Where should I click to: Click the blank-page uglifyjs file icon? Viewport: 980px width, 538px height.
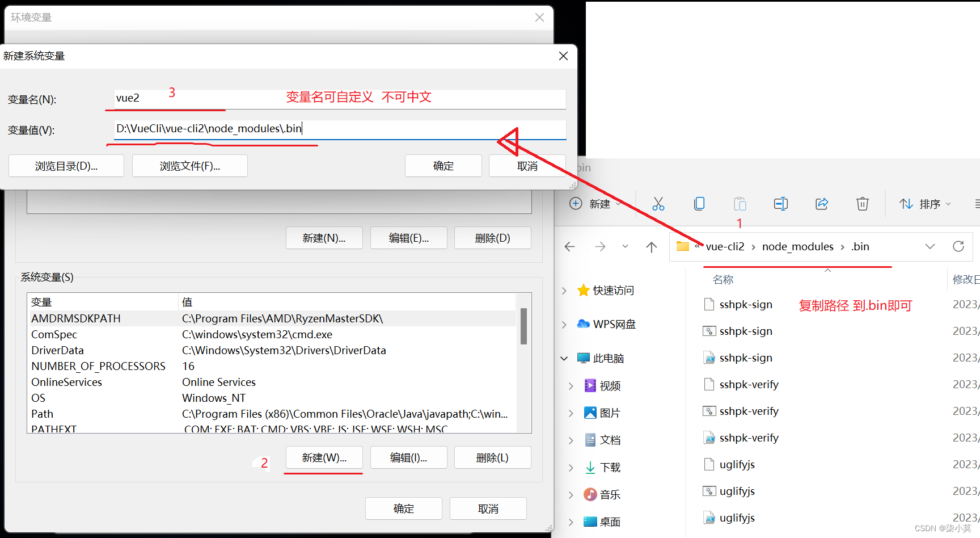click(709, 464)
